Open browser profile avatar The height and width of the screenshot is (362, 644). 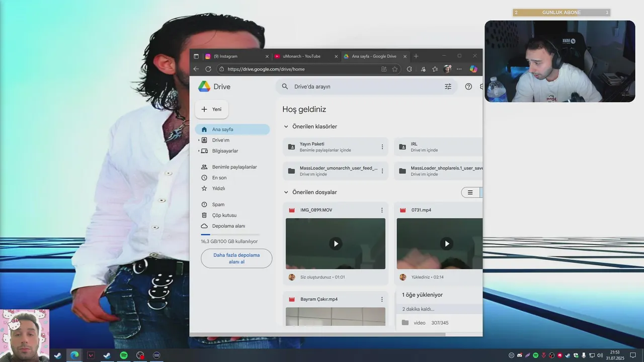coord(447,69)
